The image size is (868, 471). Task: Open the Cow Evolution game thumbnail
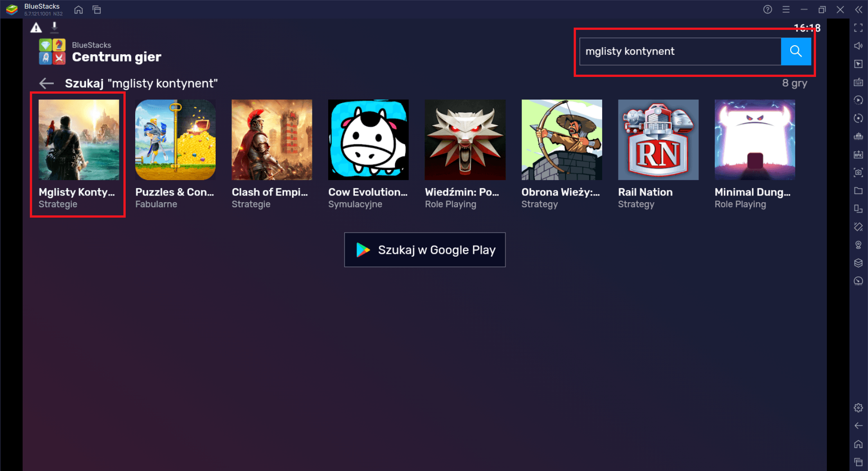pyautogui.click(x=368, y=140)
